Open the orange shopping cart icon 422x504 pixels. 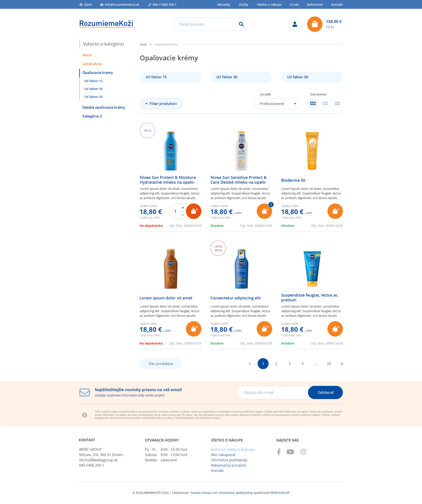[315, 24]
